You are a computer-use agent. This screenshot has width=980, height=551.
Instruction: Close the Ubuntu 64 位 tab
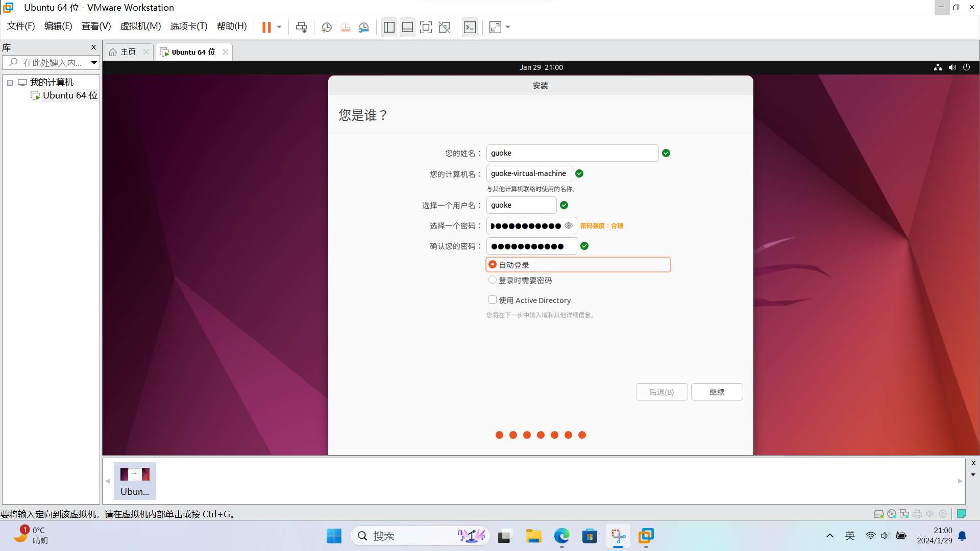click(x=225, y=52)
